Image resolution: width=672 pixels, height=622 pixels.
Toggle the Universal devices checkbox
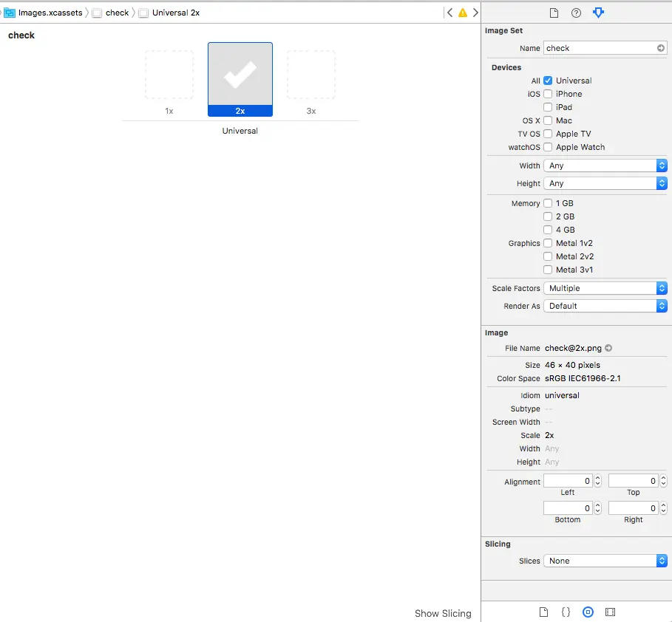coord(548,81)
